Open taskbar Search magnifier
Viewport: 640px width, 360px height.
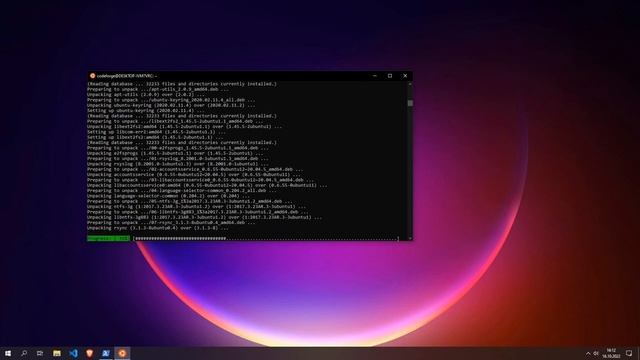(x=24, y=353)
